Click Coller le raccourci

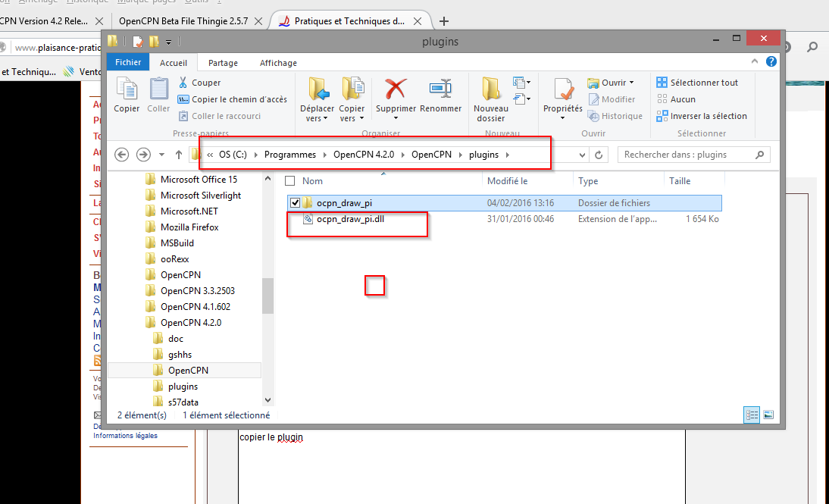coord(220,116)
